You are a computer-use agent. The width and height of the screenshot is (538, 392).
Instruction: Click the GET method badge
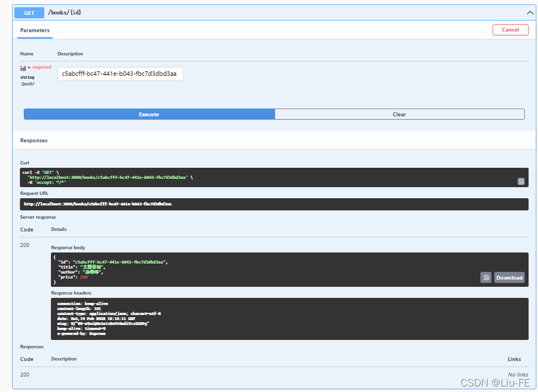tap(29, 13)
